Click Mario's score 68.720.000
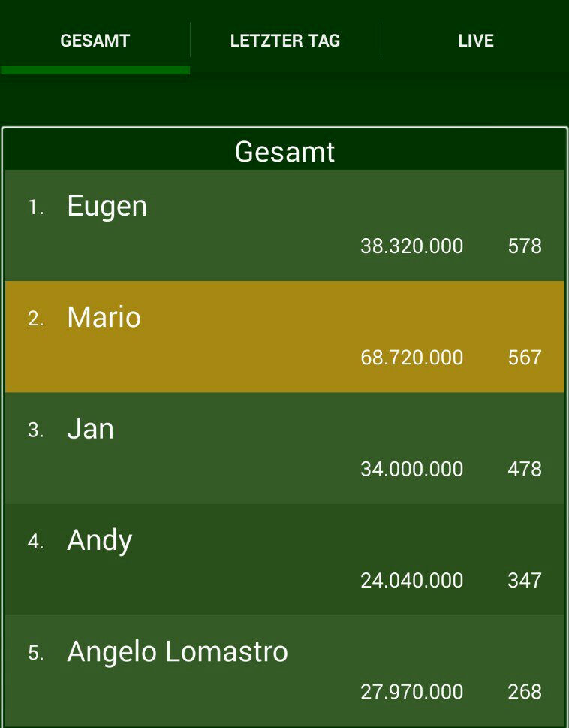569x728 pixels. click(x=411, y=358)
